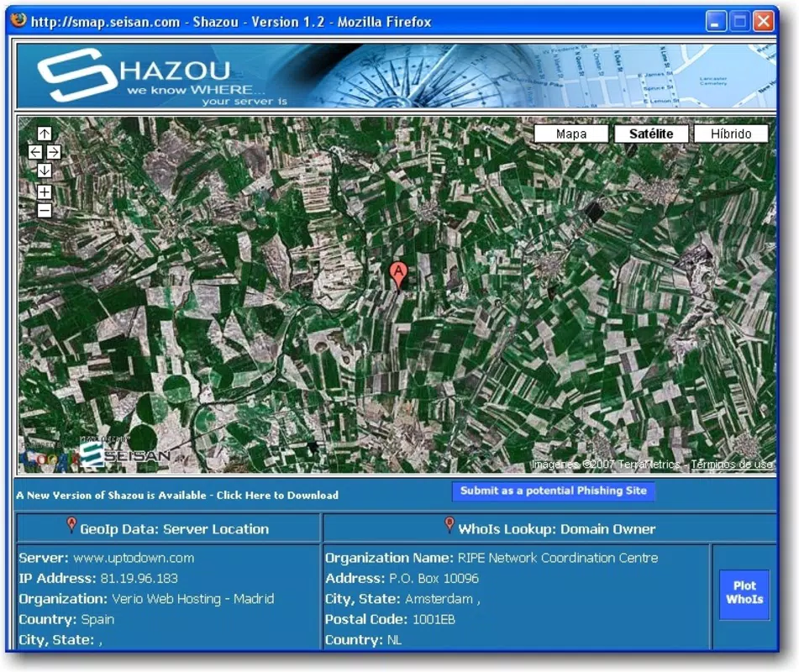The width and height of the screenshot is (799, 672).
Task: Minimize the Firefox window
Action: [x=716, y=21]
